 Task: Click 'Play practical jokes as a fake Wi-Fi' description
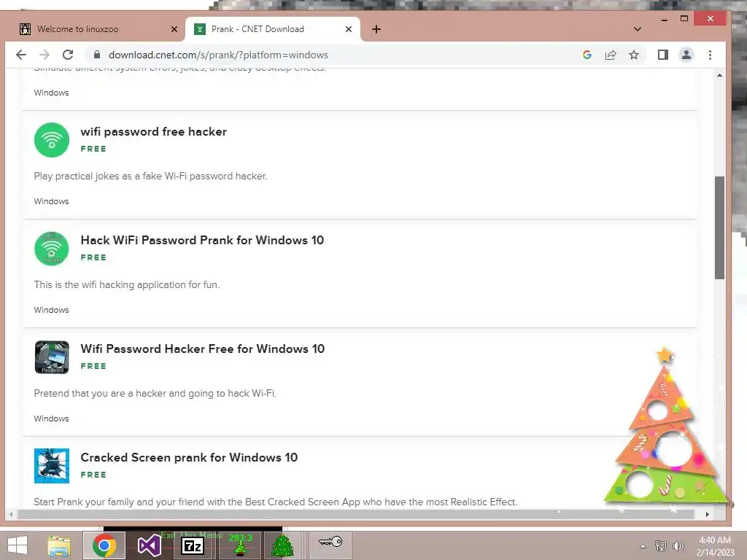(x=150, y=176)
